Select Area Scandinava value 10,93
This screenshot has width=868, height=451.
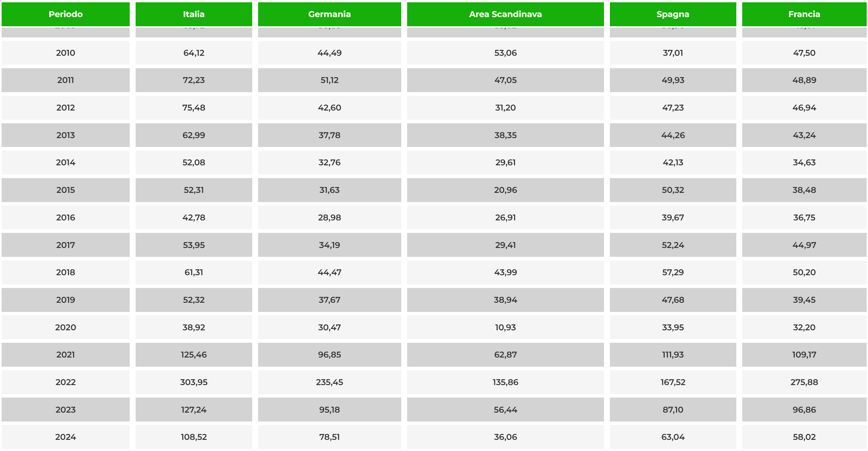tap(505, 327)
